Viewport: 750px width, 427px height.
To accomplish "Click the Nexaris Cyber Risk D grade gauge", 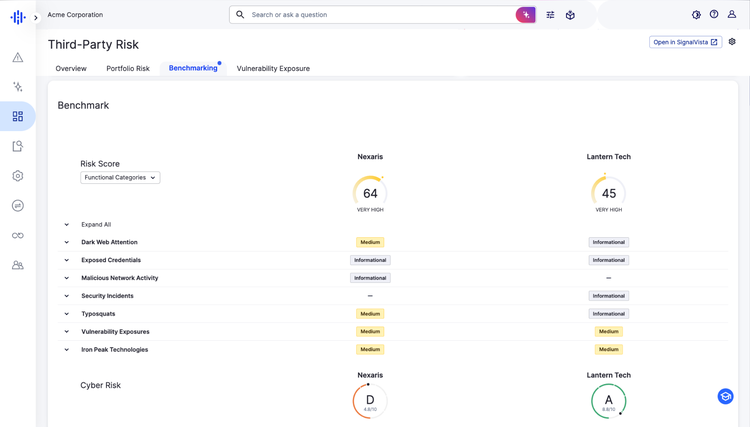I will [370, 401].
